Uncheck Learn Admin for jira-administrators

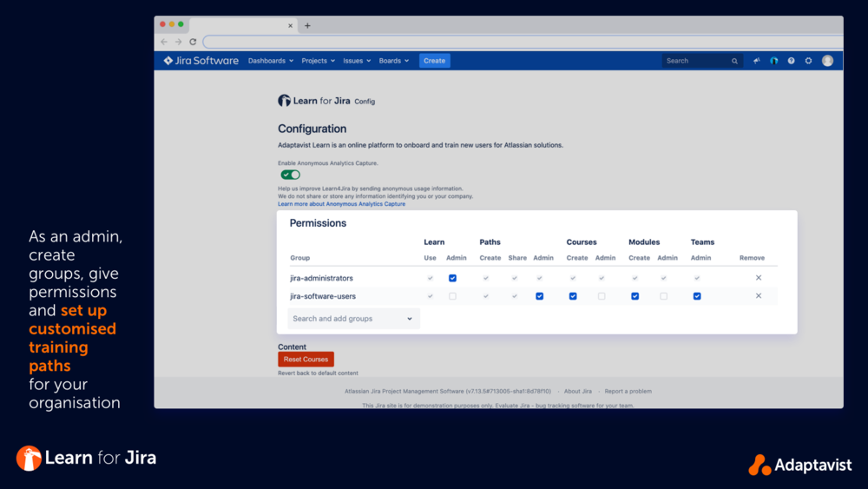pyautogui.click(x=452, y=278)
